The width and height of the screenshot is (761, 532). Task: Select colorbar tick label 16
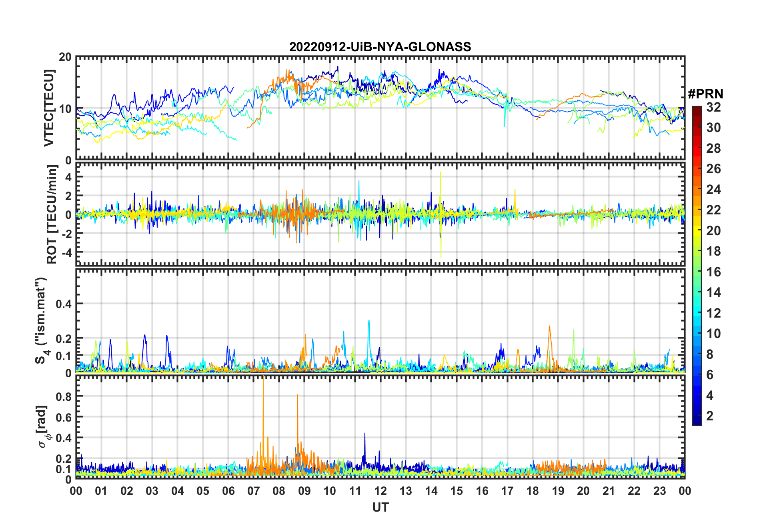tap(714, 272)
